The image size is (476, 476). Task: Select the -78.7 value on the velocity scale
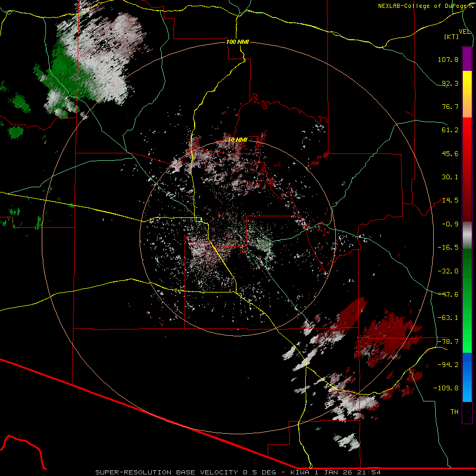tap(448, 342)
